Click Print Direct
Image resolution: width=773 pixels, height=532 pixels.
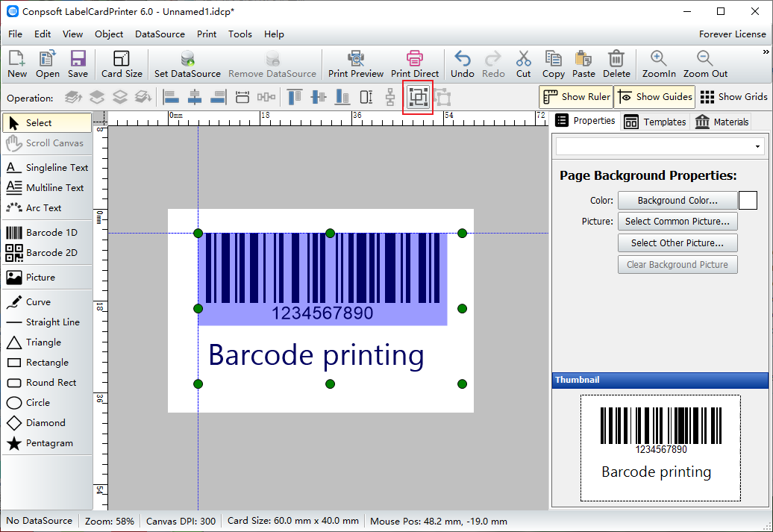pos(415,64)
